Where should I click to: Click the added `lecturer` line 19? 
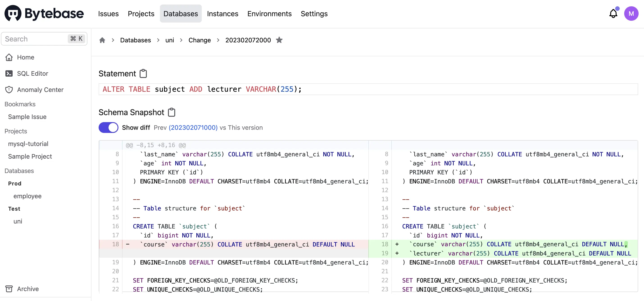click(x=503, y=253)
